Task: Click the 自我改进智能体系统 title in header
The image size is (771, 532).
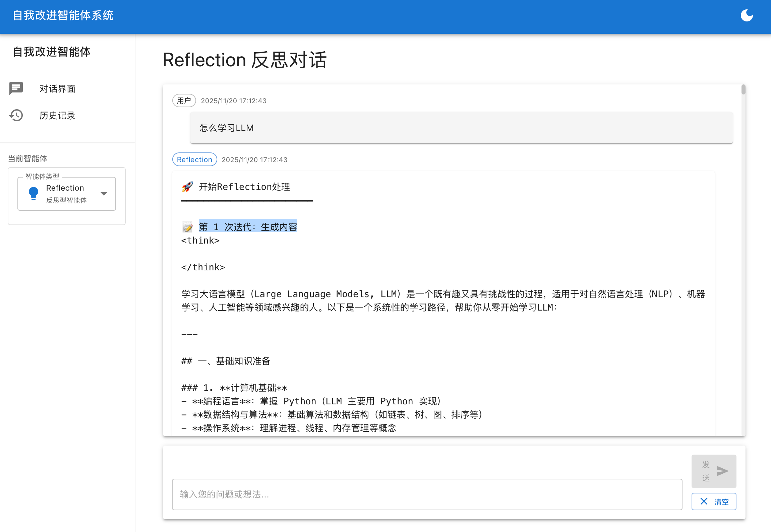Action: [63, 15]
